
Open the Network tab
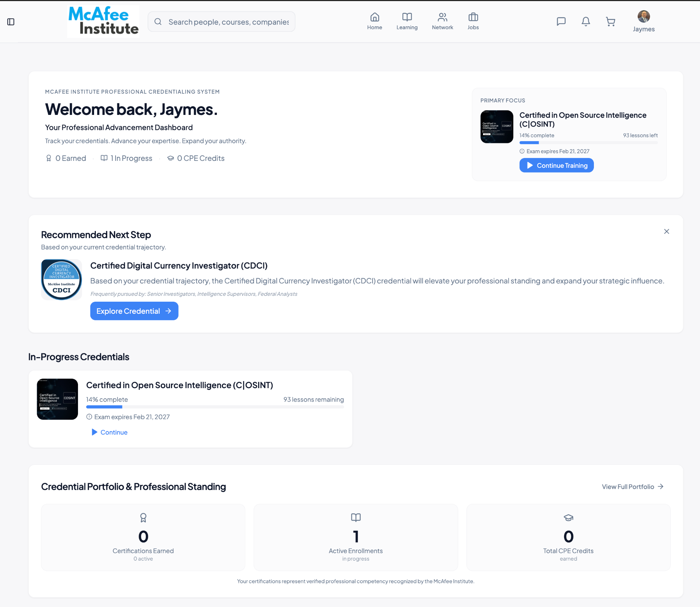442,22
